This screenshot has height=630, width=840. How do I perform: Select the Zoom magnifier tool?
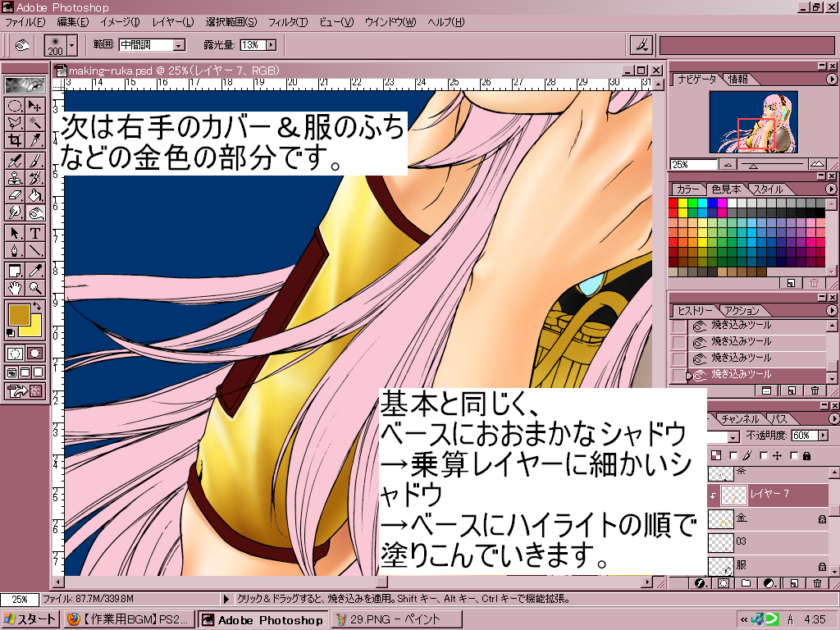click(x=35, y=288)
